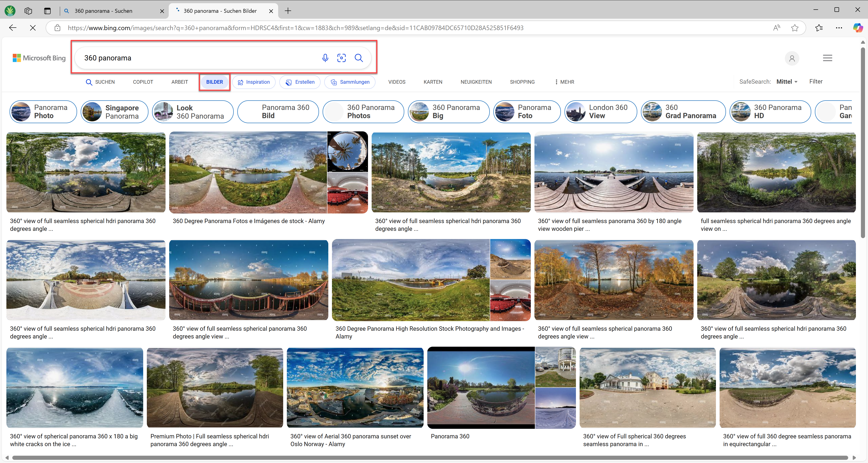
Task: Click the Inspiration button
Action: 254,82
